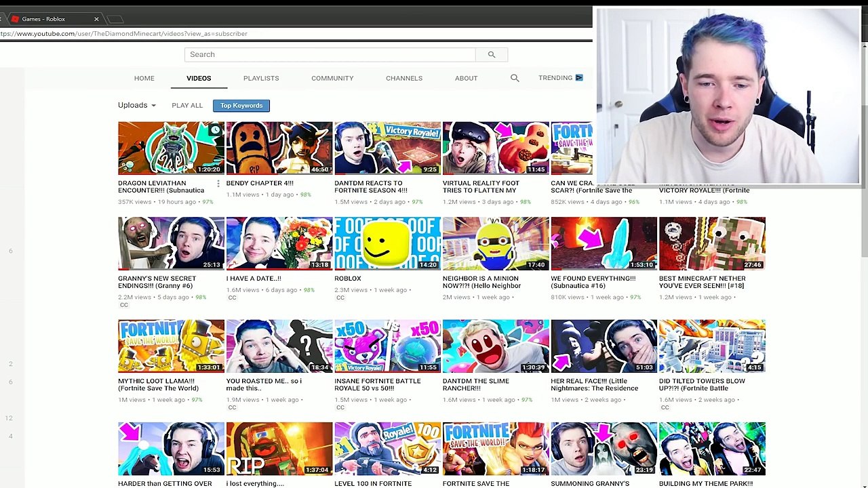Image resolution: width=868 pixels, height=488 pixels.
Task: Click the PLAY ALL button
Action: coord(187,105)
